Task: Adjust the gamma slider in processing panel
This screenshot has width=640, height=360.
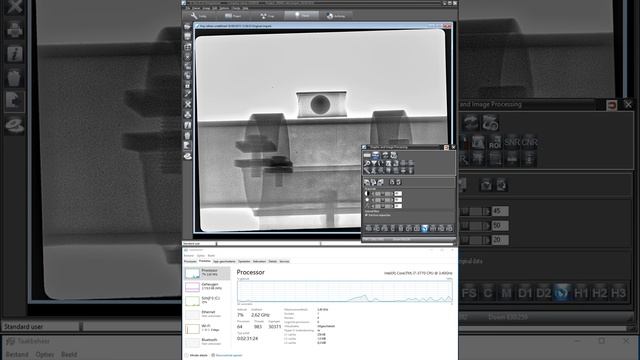Action: coord(382,206)
